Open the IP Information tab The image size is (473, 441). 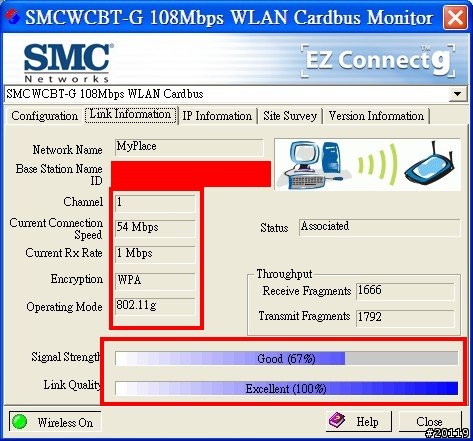(x=217, y=116)
